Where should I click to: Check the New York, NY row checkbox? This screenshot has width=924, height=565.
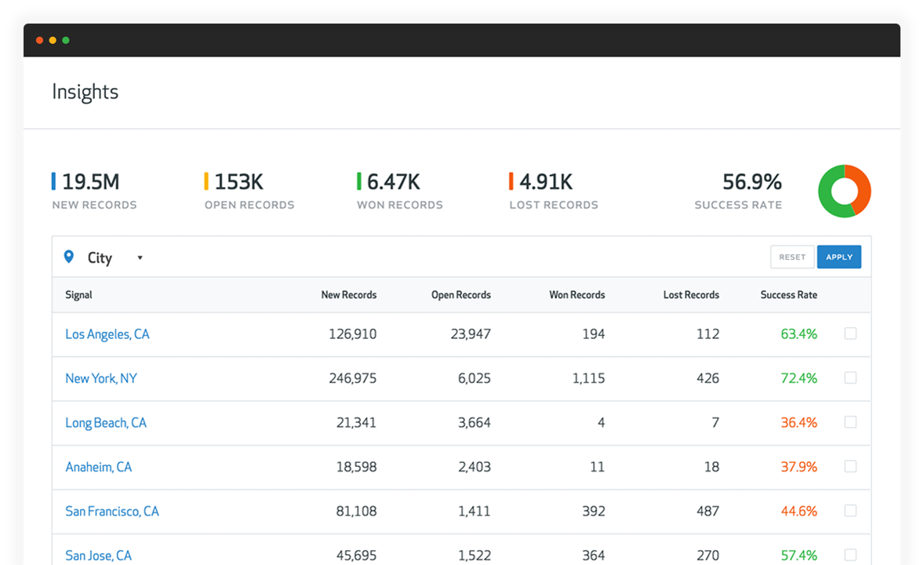[850, 378]
